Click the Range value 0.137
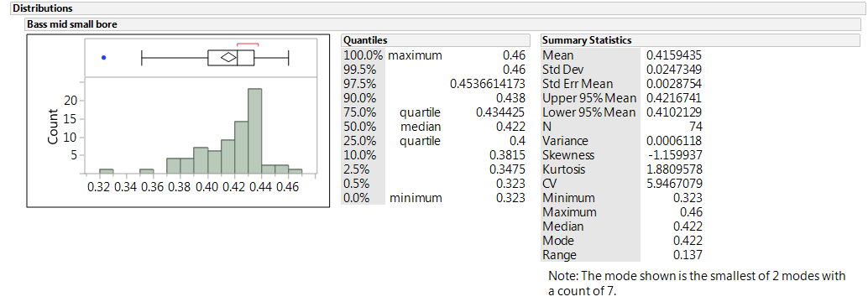The image size is (868, 307). point(688,255)
